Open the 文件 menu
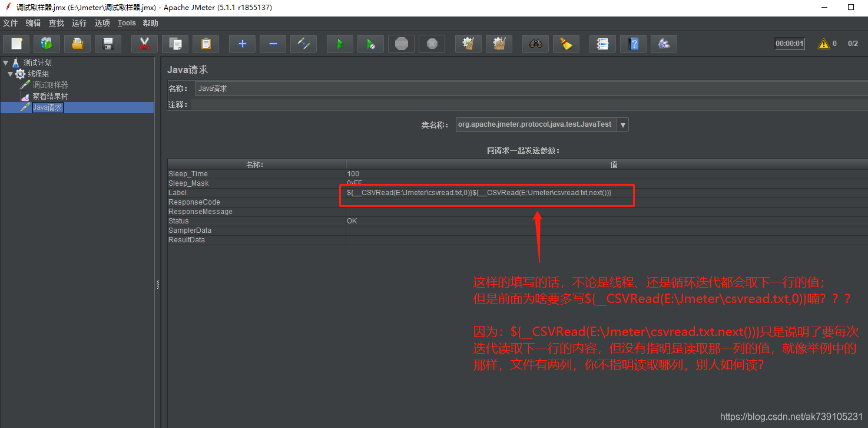The image size is (868, 428). pos(10,23)
